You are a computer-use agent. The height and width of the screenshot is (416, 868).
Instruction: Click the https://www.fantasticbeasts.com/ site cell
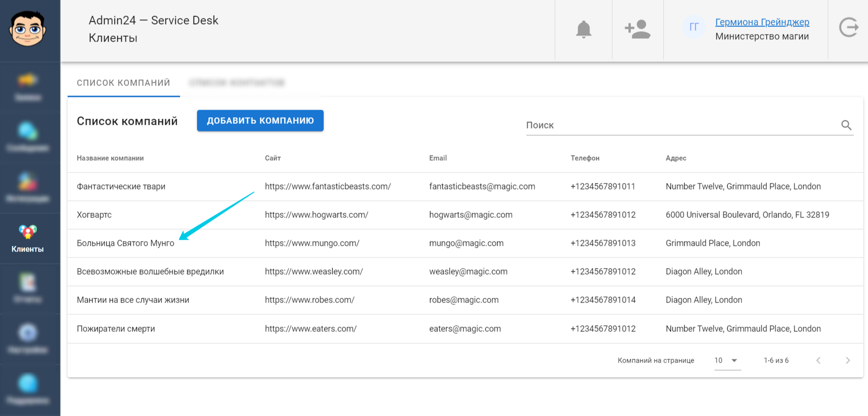[328, 187]
